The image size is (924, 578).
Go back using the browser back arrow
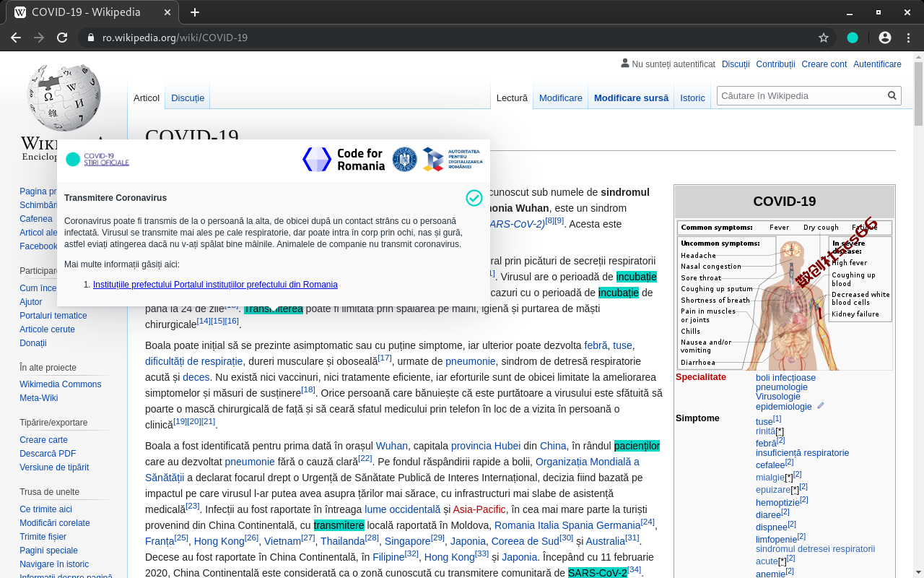pos(16,38)
